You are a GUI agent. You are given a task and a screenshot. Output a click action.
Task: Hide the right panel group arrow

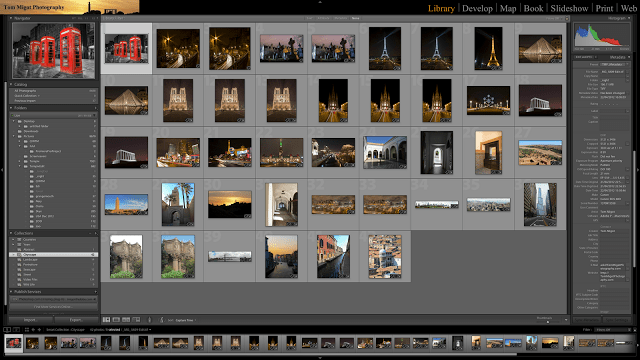tap(638, 169)
